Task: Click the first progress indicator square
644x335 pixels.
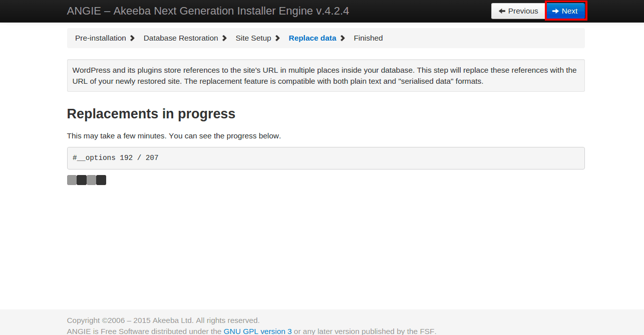Action: 72,180
